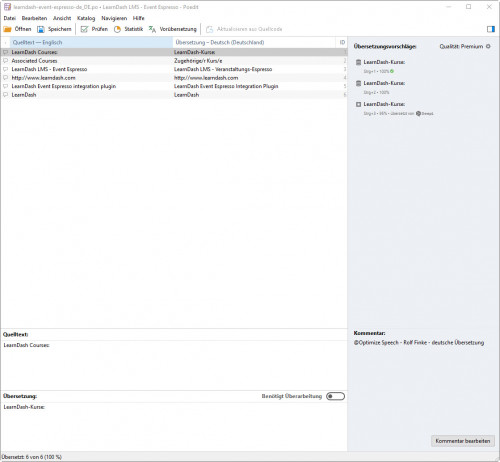
Task: Open the Datei menu
Action: pos(9,18)
